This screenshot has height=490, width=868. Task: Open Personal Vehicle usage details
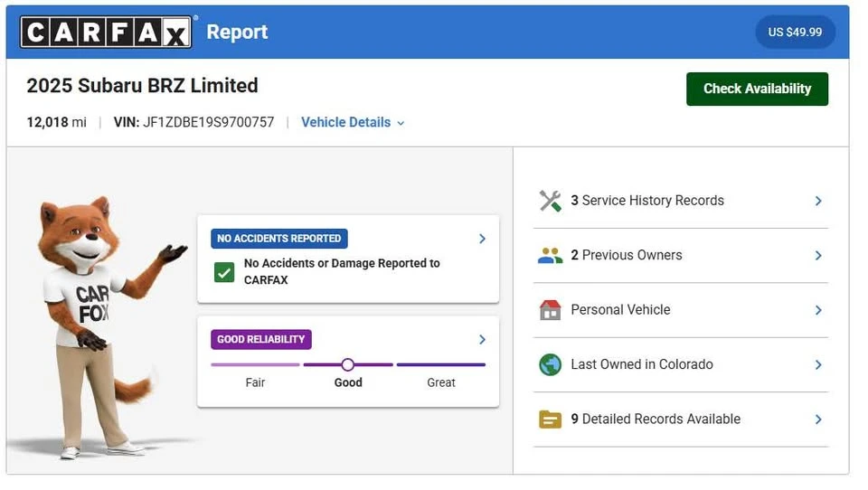[x=681, y=310]
